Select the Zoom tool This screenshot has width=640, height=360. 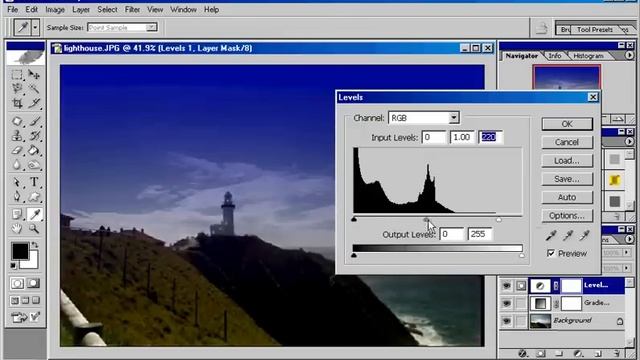[34, 229]
